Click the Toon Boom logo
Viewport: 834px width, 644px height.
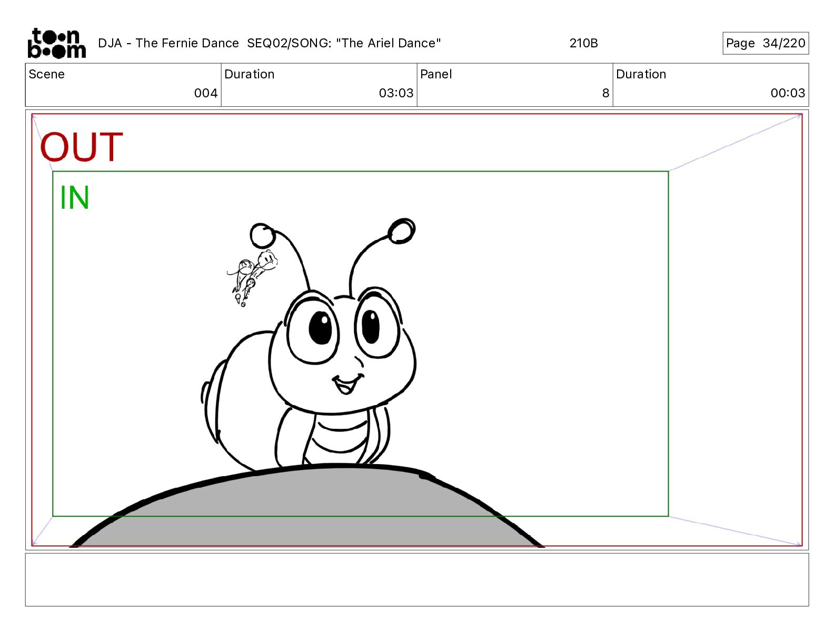pos(56,43)
